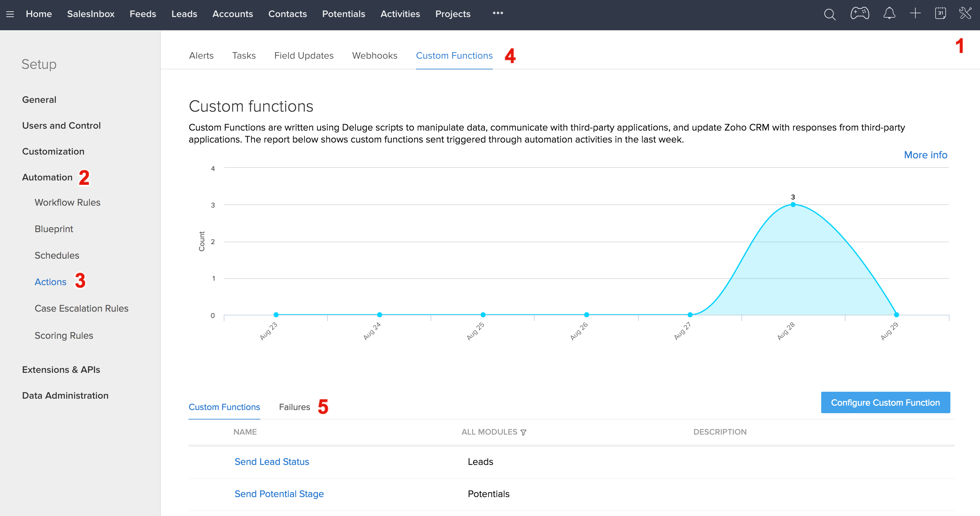The width and height of the screenshot is (980, 516).
Task: Open the Gamescope controller icon
Action: click(859, 14)
